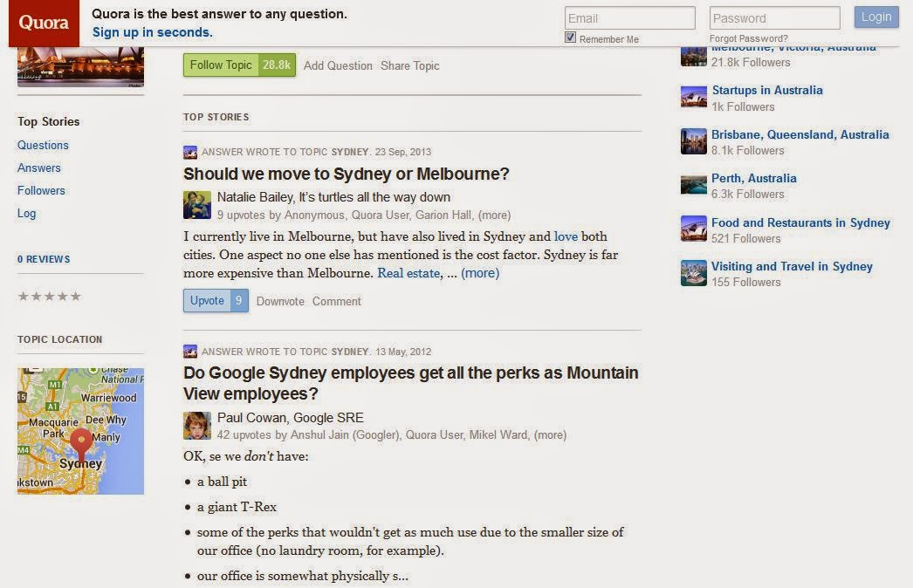
Task: Open Perth, Australia topic link
Action: coord(754,178)
